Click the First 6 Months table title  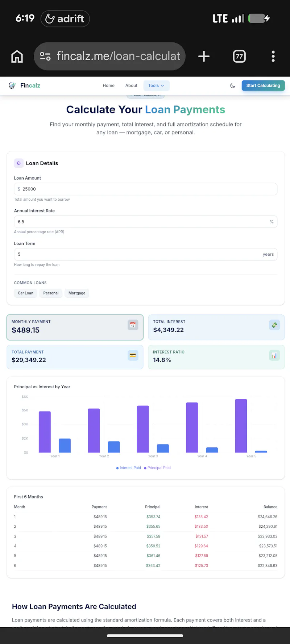pyautogui.click(x=28, y=497)
